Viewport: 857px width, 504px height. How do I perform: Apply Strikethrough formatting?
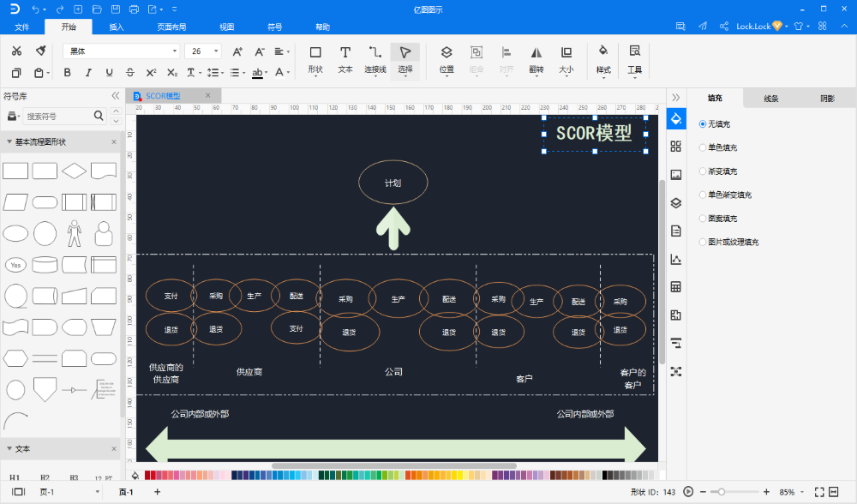click(130, 73)
